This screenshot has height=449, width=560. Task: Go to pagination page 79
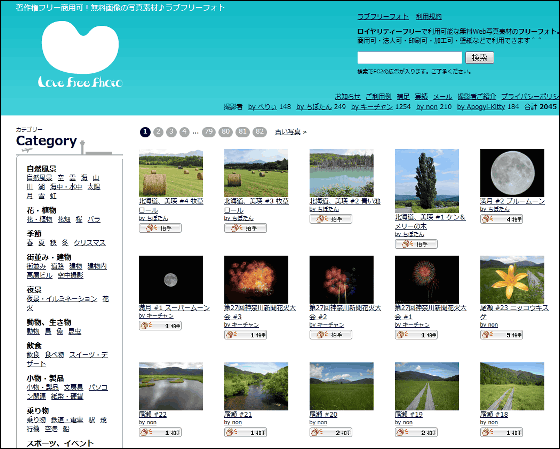click(x=209, y=132)
